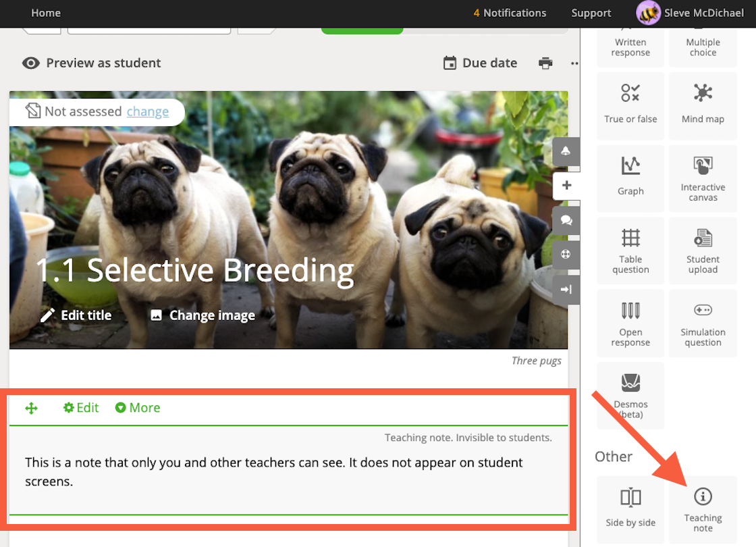Click Edit title on banner
Image resolution: width=756 pixels, height=547 pixels.
tap(76, 315)
